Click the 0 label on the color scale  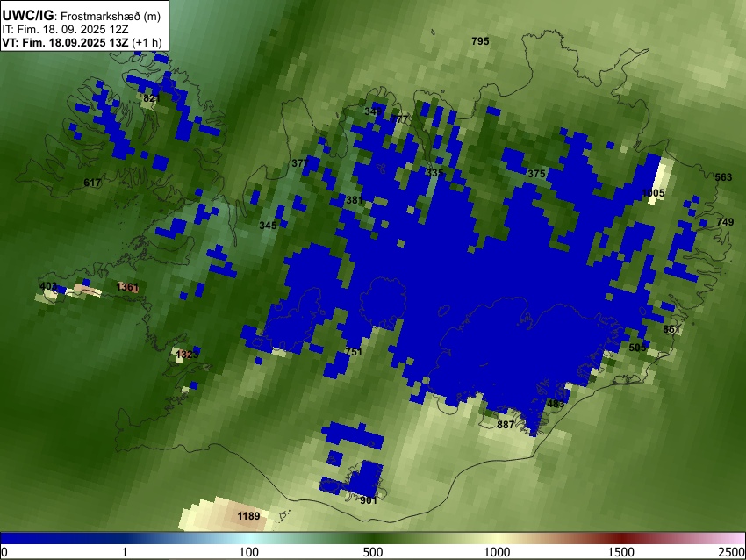click(x=4, y=552)
